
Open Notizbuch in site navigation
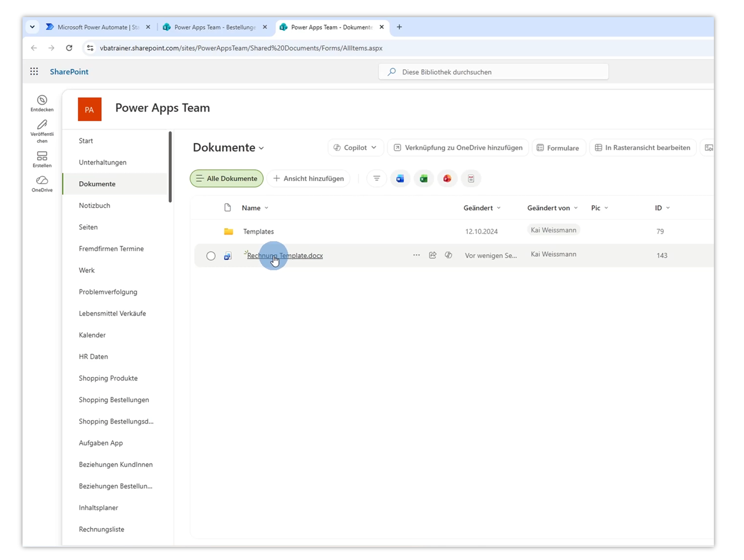tap(95, 205)
